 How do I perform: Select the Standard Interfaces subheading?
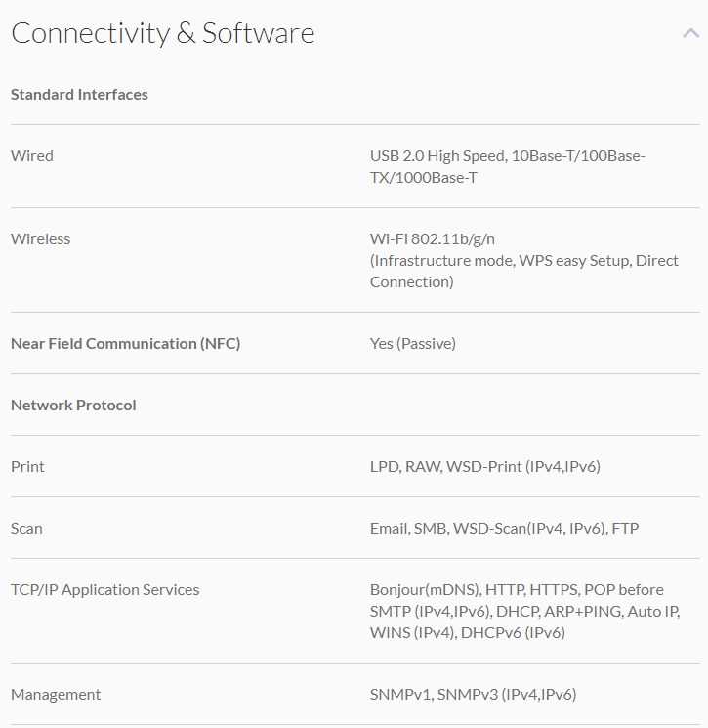[79, 95]
